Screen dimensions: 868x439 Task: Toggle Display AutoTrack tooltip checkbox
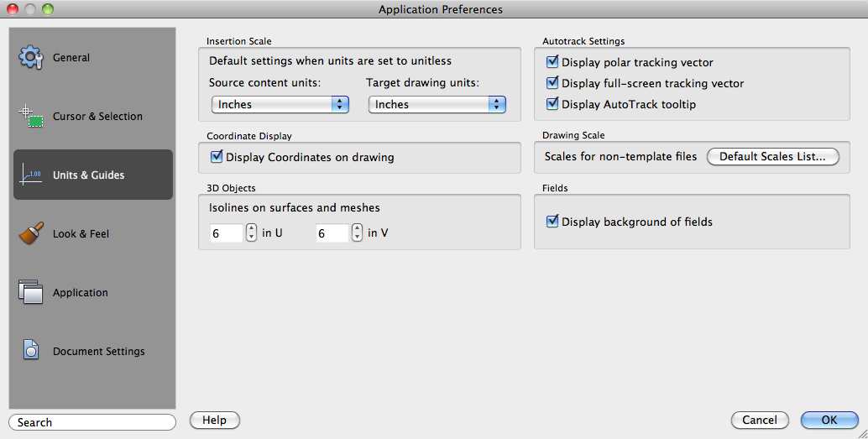[552, 104]
